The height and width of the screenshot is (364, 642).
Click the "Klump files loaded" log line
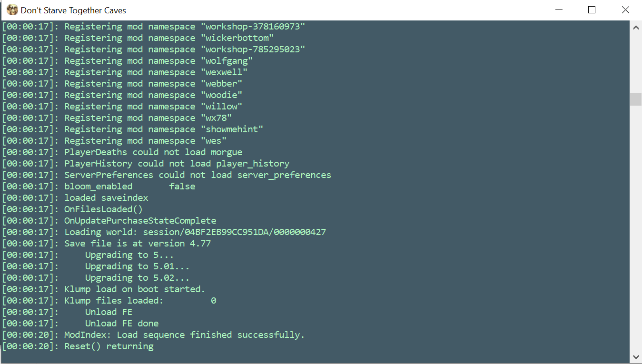pos(140,301)
